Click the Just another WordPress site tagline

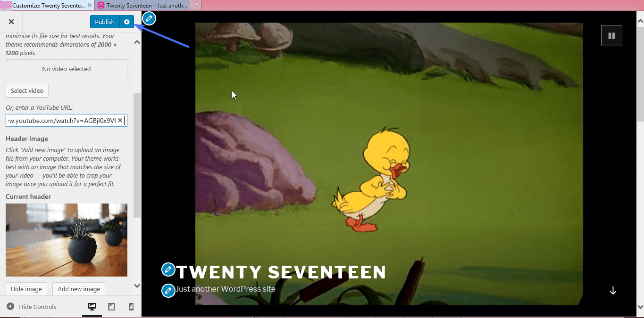pyautogui.click(x=226, y=289)
